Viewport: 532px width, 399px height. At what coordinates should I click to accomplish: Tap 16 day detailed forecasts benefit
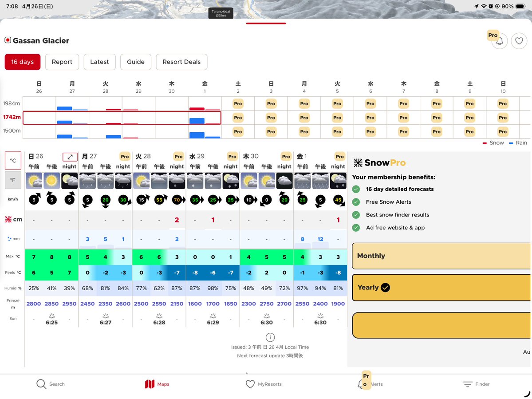pyautogui.click(x=400, y=189)
